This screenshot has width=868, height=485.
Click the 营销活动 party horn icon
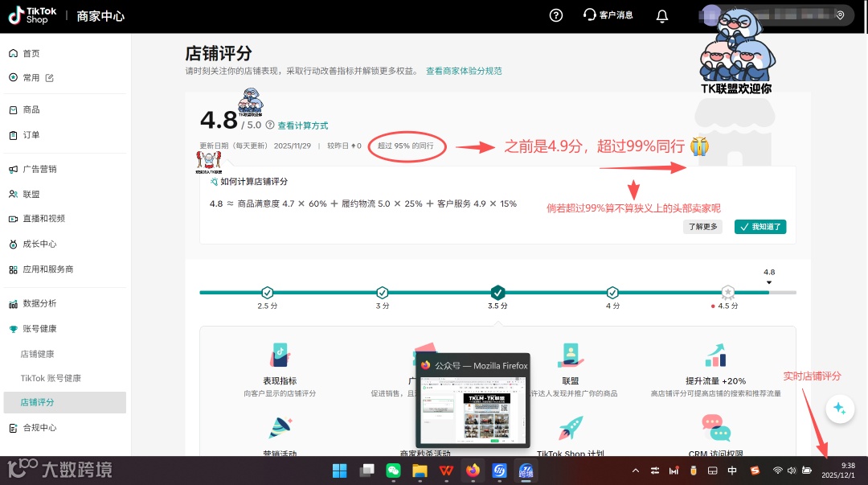tap(280, 428)
